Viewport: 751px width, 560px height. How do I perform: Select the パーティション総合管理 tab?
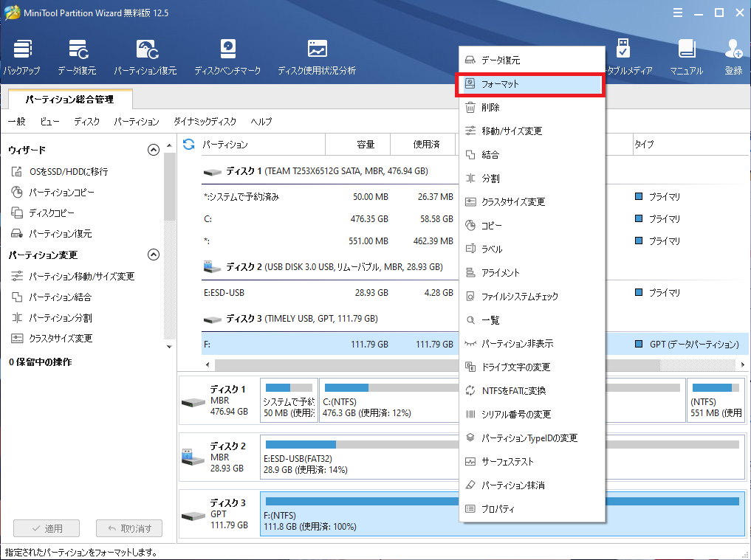click(70, 100)
